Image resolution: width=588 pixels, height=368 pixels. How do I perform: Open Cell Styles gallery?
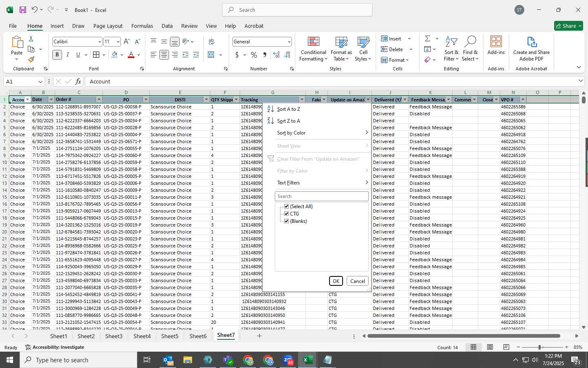(x=363, y=49)
